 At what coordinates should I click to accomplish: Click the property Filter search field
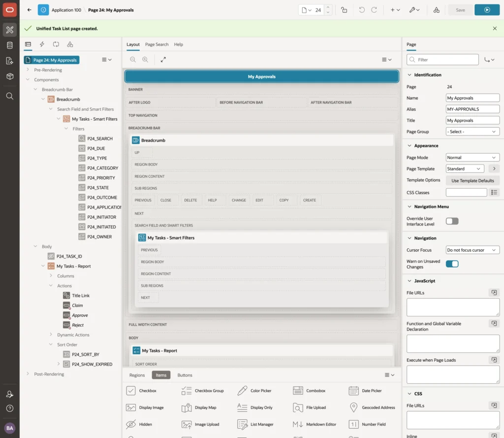point(442,60)
